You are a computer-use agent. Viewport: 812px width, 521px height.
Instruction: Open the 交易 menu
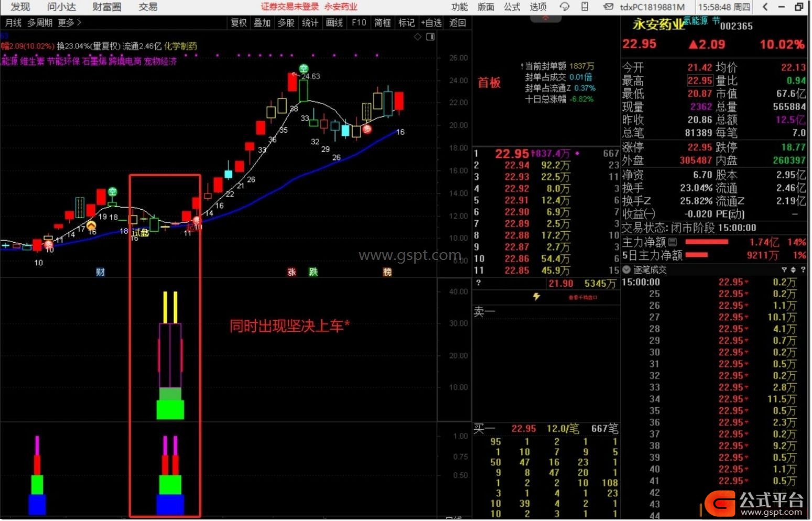(148, 7)
